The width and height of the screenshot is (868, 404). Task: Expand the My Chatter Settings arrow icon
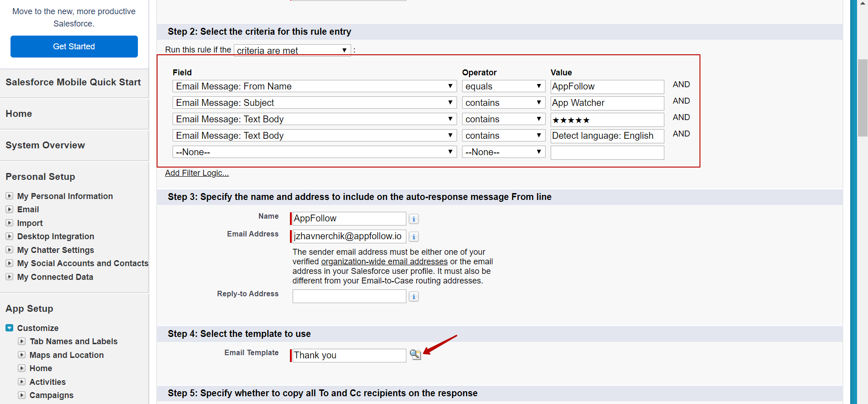[9, 250]
